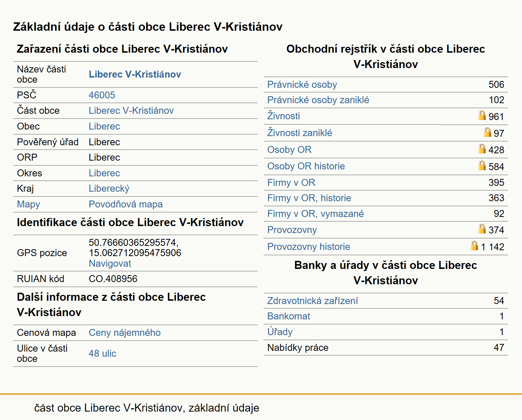Open the Mapy link
Image resolution: width=522 pixels, height=420 pixels.
(x=29, y=204)
